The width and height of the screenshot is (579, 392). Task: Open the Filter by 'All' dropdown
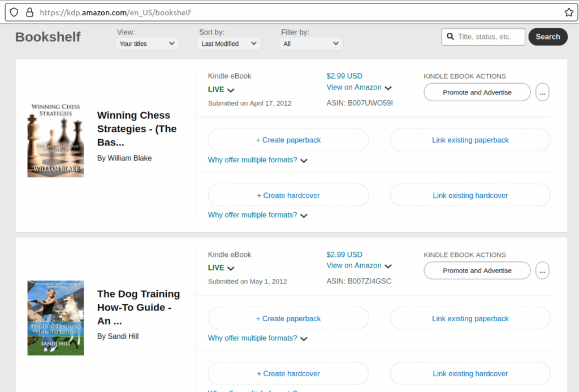(311, 44)
